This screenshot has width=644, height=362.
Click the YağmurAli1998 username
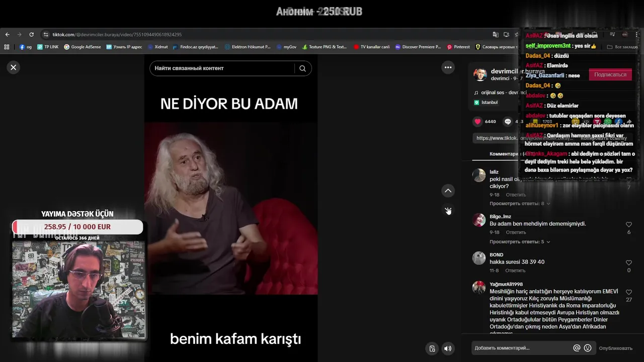point(506,284)
